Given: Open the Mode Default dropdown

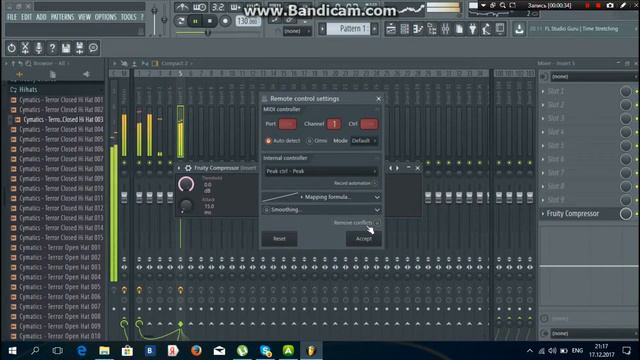Looking at the screenshot, I should coord(364,141).
